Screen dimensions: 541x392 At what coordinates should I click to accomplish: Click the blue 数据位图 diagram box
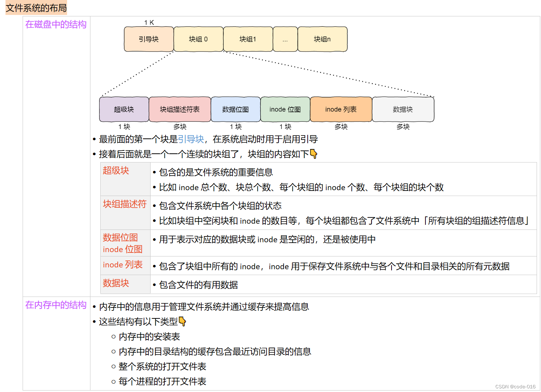(236, 109)
